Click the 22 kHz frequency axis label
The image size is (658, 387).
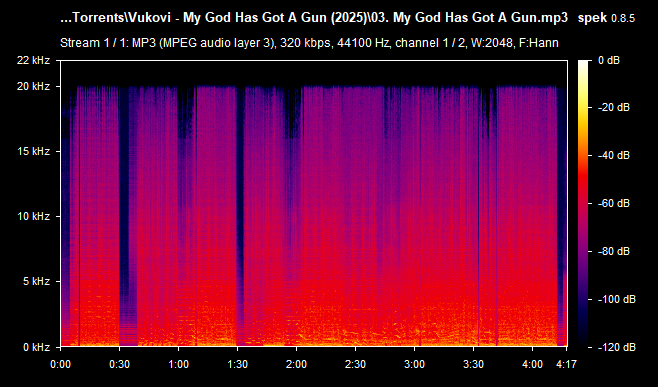[33, 60]
